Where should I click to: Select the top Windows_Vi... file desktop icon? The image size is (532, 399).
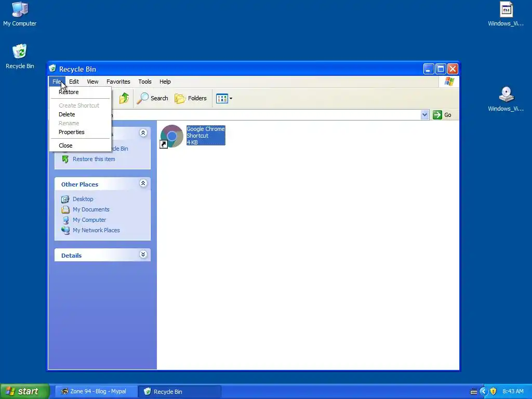(506, 14)
